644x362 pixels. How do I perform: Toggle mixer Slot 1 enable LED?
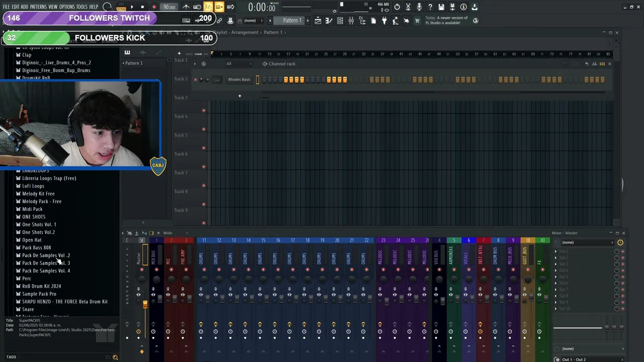[622, 251]
